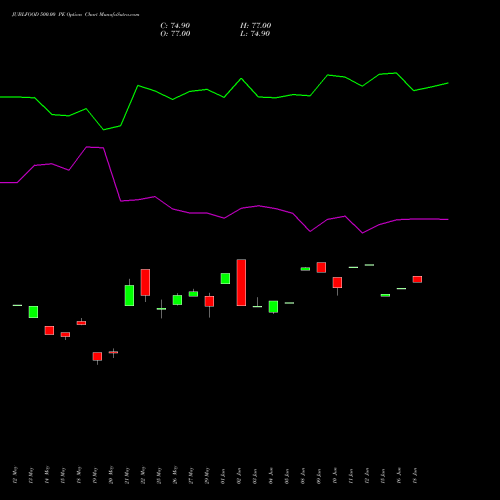500x500 pixels.
Task: Click the green candle above 26 May
Action: tap(177, 300)
